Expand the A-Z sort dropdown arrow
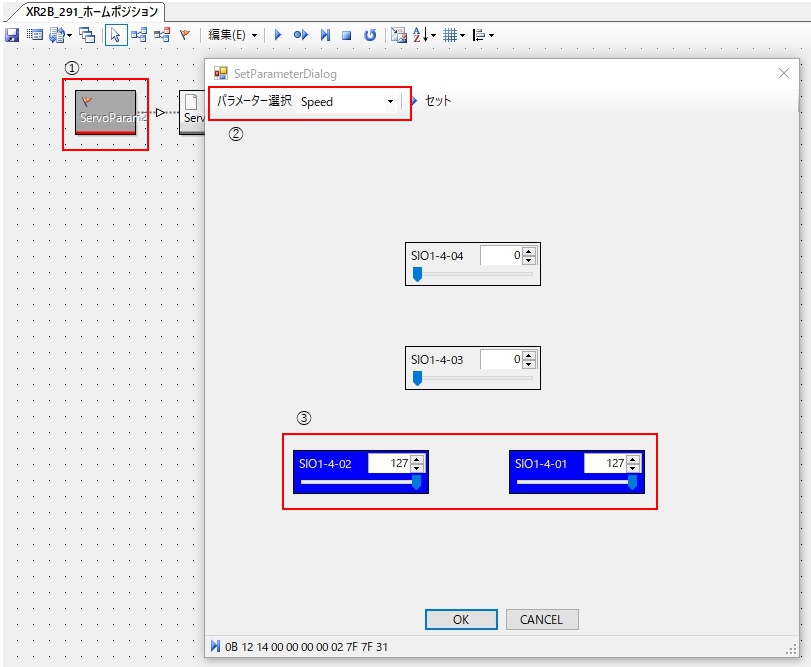Image resolution: width=811 pixels, height=667 pixels. (x=433, y=36)
